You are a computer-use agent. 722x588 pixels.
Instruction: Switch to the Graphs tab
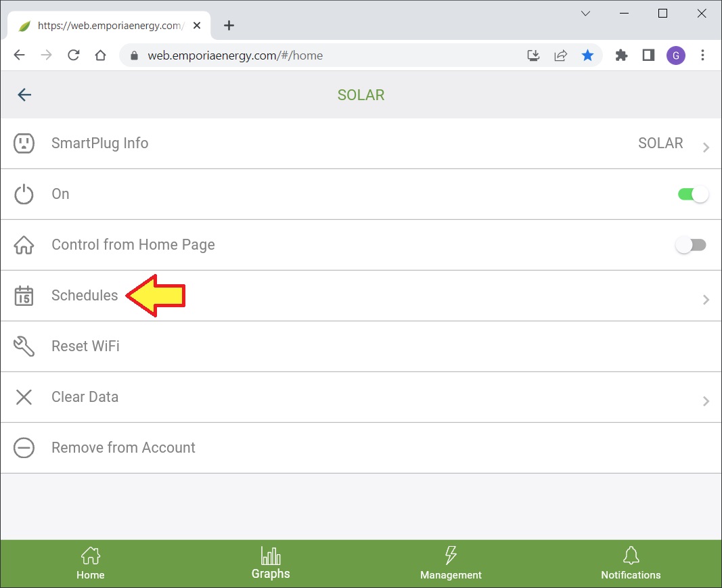271,564
